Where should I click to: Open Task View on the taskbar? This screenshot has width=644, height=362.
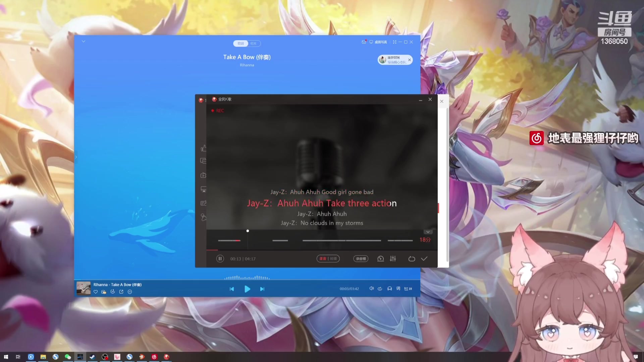tap(18, 357)
